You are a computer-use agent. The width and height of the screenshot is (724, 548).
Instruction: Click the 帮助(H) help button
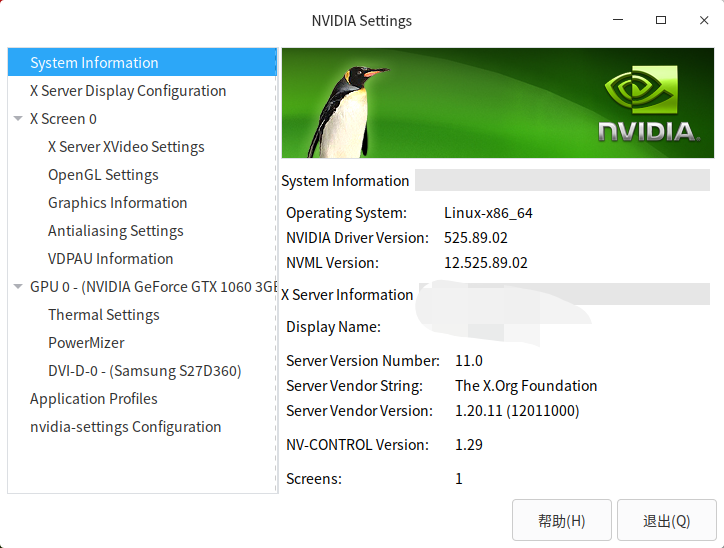click(561, 521)
